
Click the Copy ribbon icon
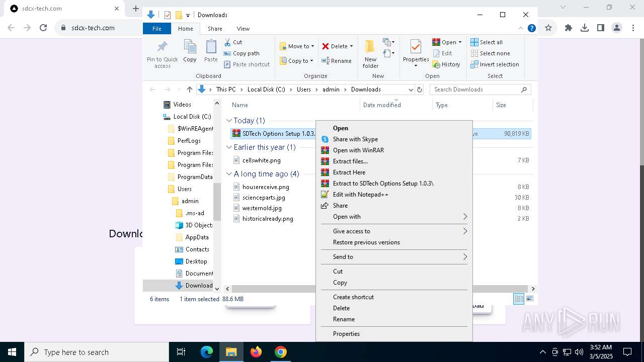point(190,51)
